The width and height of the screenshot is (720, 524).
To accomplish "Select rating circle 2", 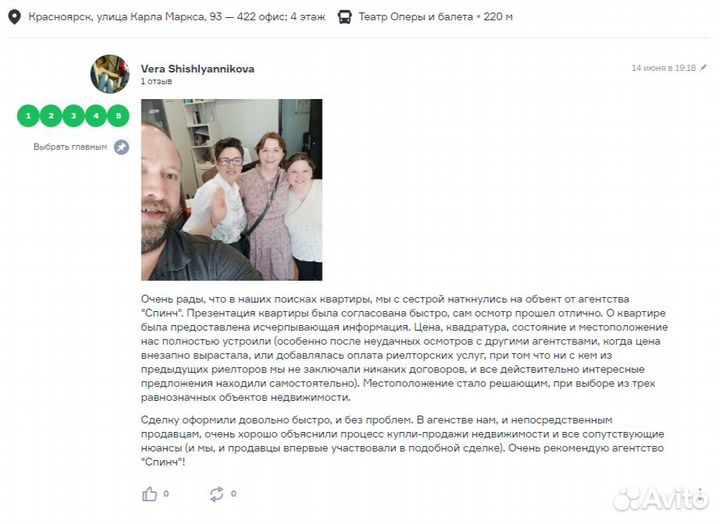I will click(51, 116).
